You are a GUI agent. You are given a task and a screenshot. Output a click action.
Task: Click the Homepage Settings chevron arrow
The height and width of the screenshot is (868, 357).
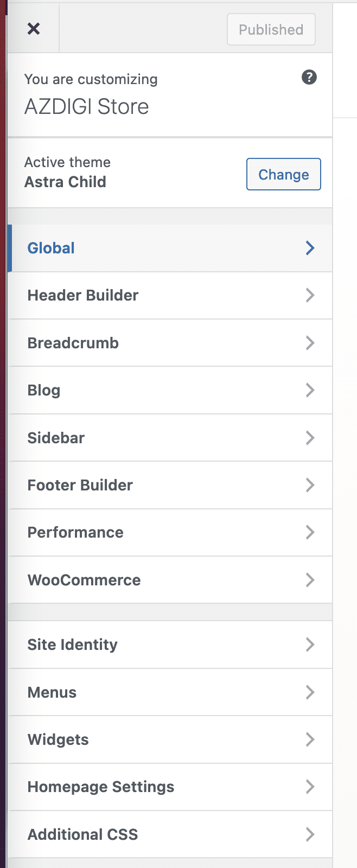(310, 787)
